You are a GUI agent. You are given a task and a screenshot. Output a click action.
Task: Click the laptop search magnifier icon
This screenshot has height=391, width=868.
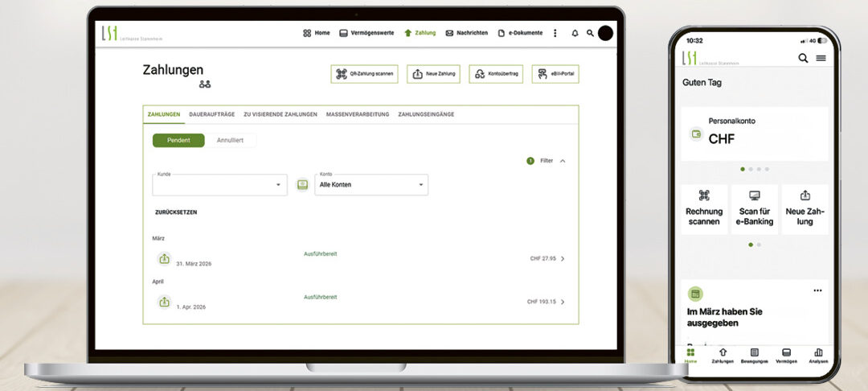[x=590, y=33]
